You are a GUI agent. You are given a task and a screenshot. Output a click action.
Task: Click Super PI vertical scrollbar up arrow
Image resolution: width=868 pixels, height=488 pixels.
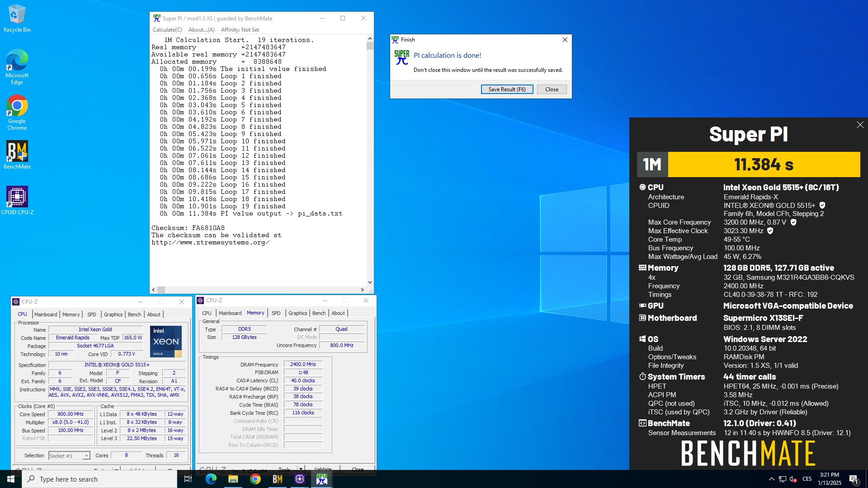coord(370,39)
